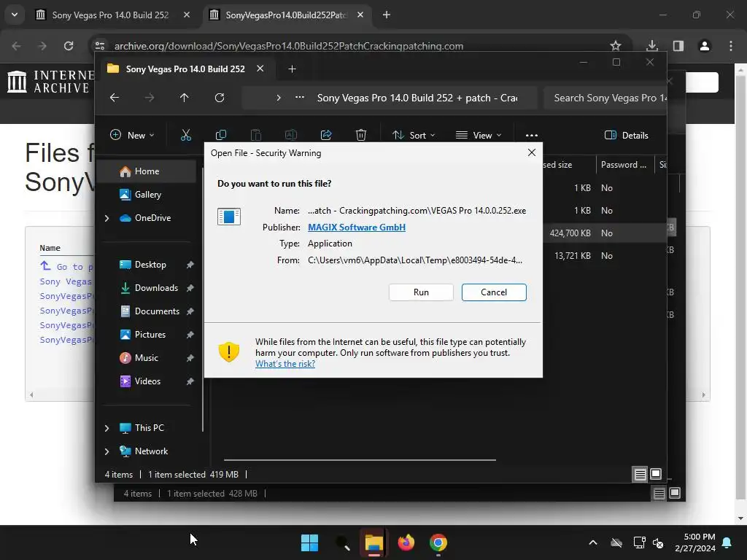
Task: Reload the archive.org page
Action: coord(69,46)
